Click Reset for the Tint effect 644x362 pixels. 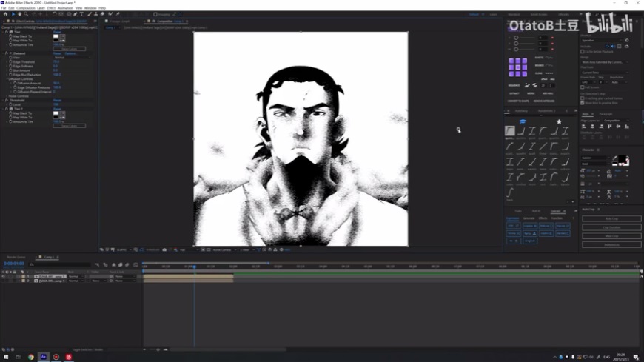point(57,32)
